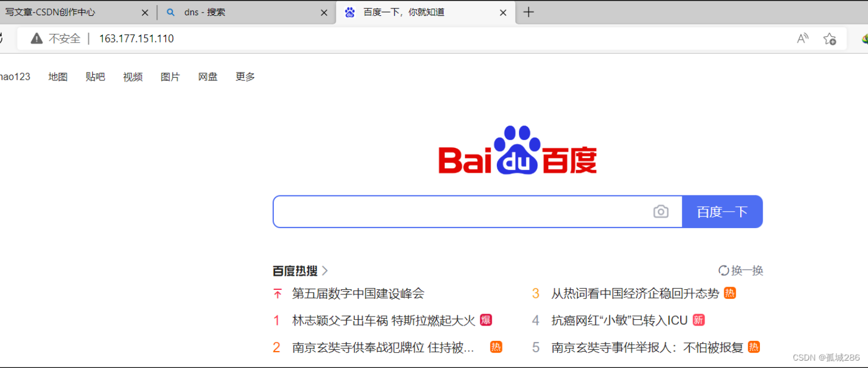868x368 pixels.
Task: Open the 百度热搜 heading link
Action: pyautogui.click(x=300, y=271)
